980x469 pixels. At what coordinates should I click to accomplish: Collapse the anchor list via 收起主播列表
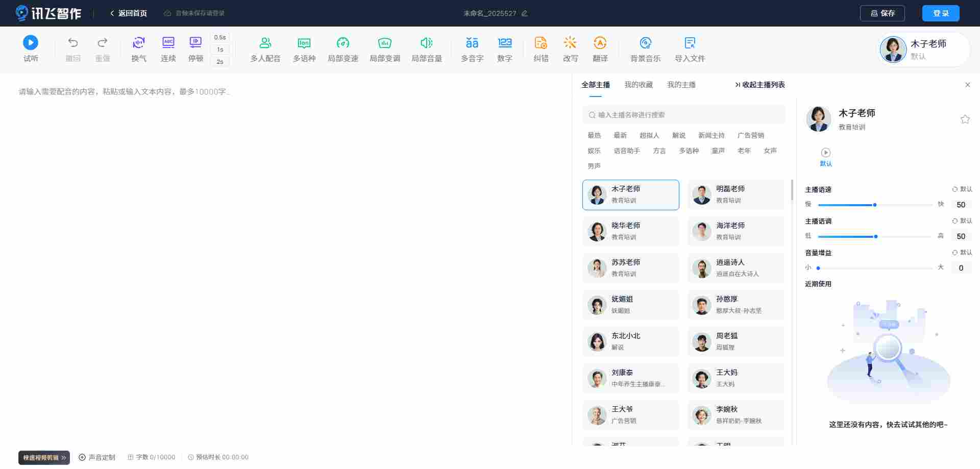click(759, 85)
